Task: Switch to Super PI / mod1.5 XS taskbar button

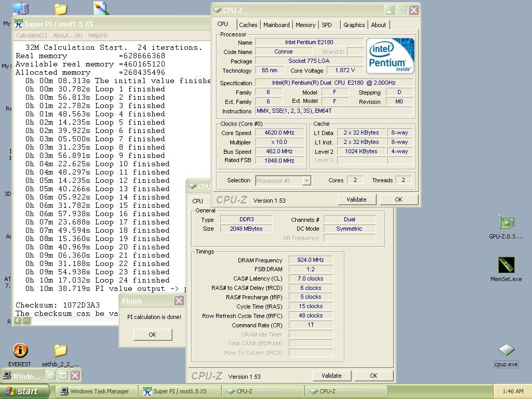Action: [180, 391]
